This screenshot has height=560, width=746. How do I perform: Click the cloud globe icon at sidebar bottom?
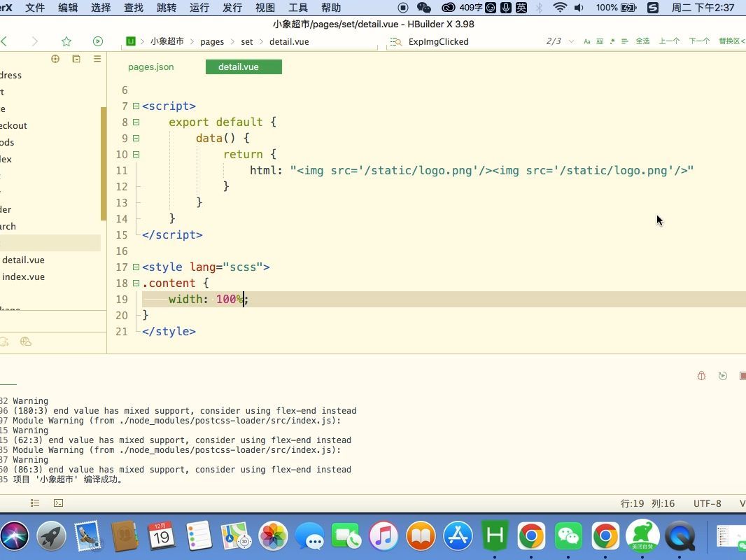pyautogui.click(x=26, y=342)
